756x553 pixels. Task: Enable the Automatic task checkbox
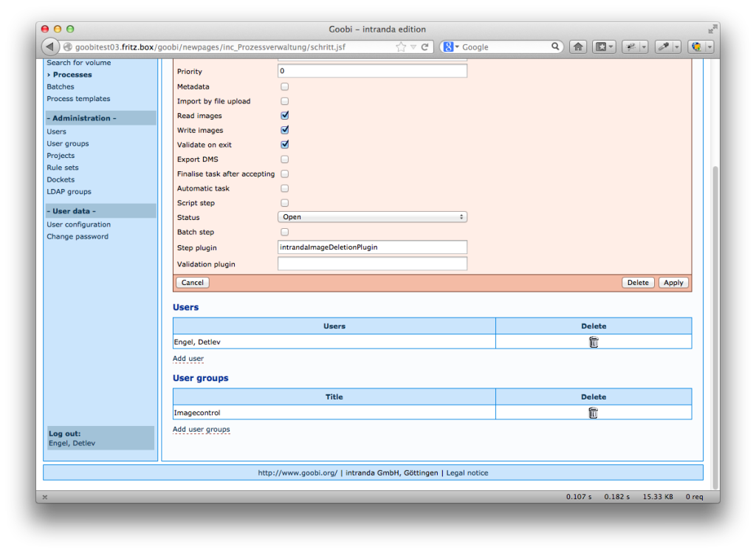click(284, 188)
